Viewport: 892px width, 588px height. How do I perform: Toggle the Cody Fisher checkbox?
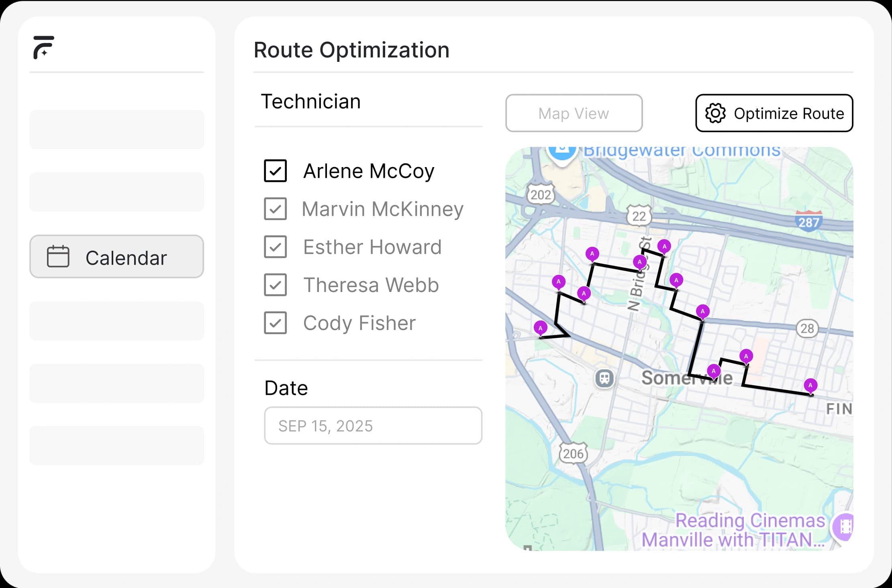coord(276,323)
